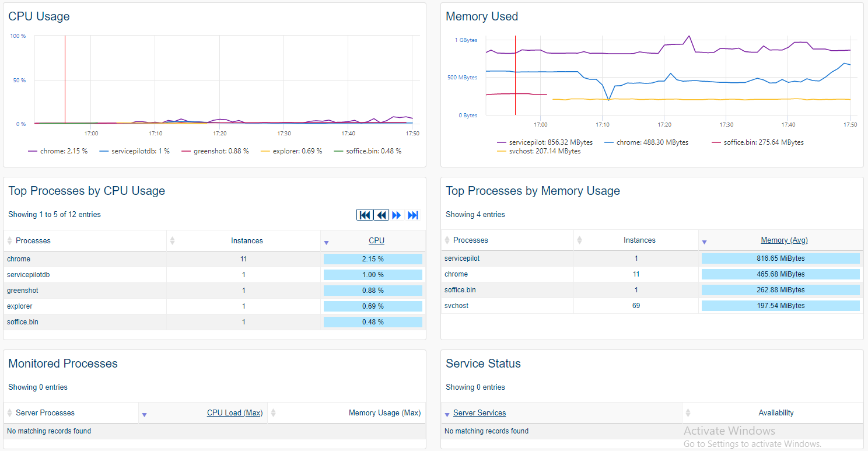Click the CPU column descending sort arrow
868x451 pixels.
point(327,242)
